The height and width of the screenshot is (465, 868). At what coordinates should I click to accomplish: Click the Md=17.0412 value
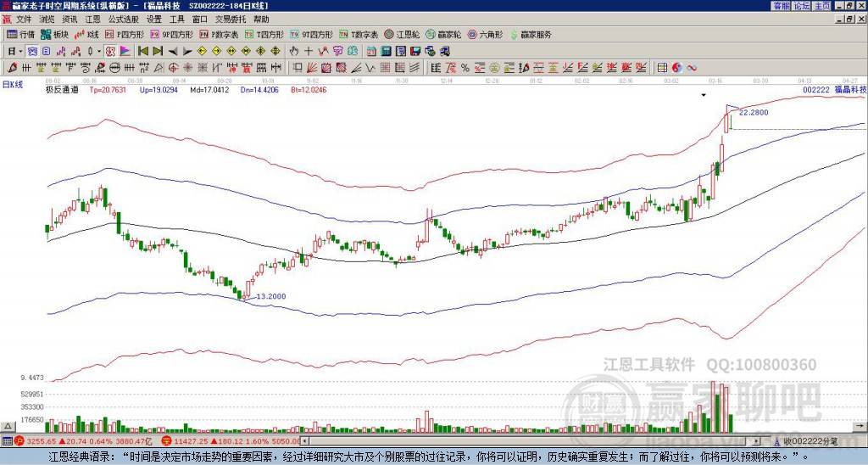coord(209,90)
